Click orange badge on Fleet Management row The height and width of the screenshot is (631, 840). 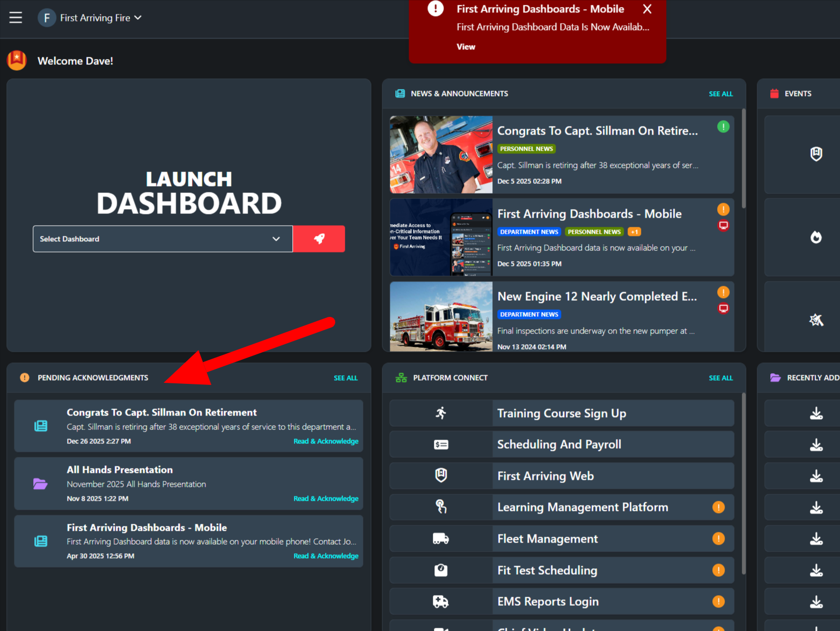pos(718,538)
